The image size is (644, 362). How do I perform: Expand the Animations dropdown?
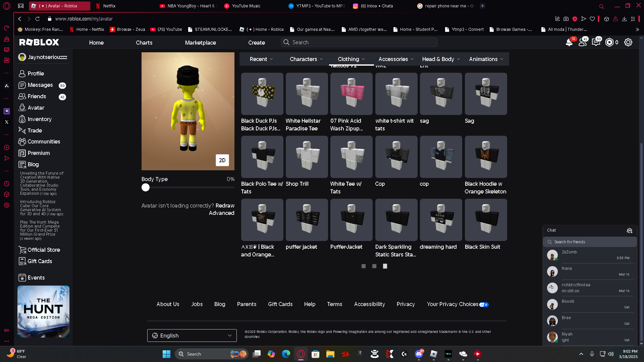click(486, 59)
